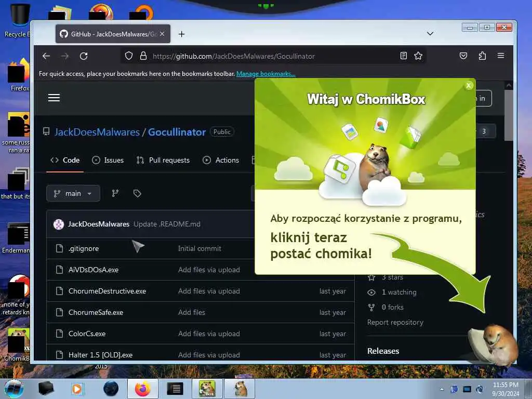Go back using the Firefox back arrow
This screenshot has width=532, height=399.
46,56
